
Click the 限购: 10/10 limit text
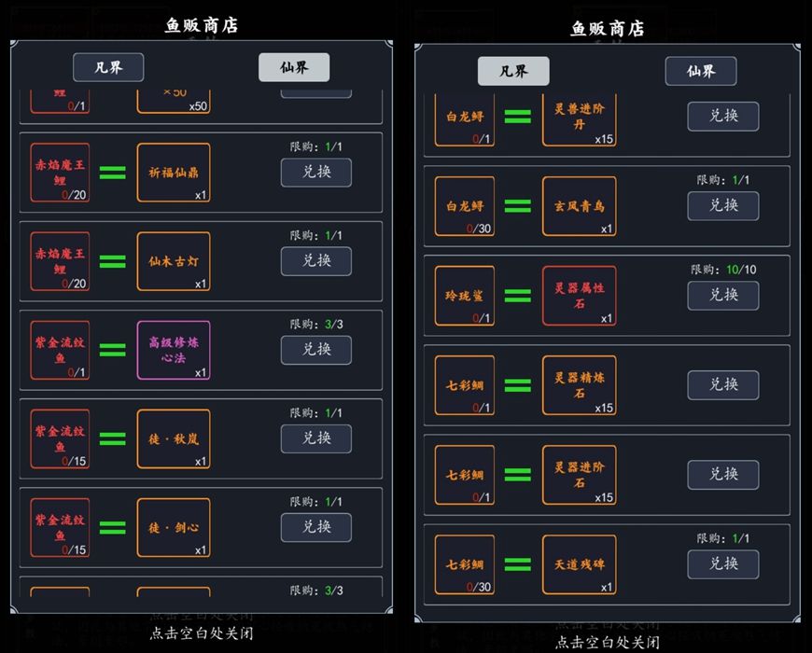[723, 270]
